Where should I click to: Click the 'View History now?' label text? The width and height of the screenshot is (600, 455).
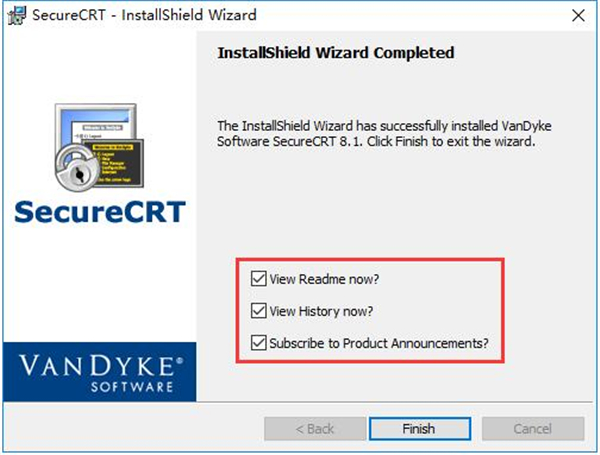[323, 311]
